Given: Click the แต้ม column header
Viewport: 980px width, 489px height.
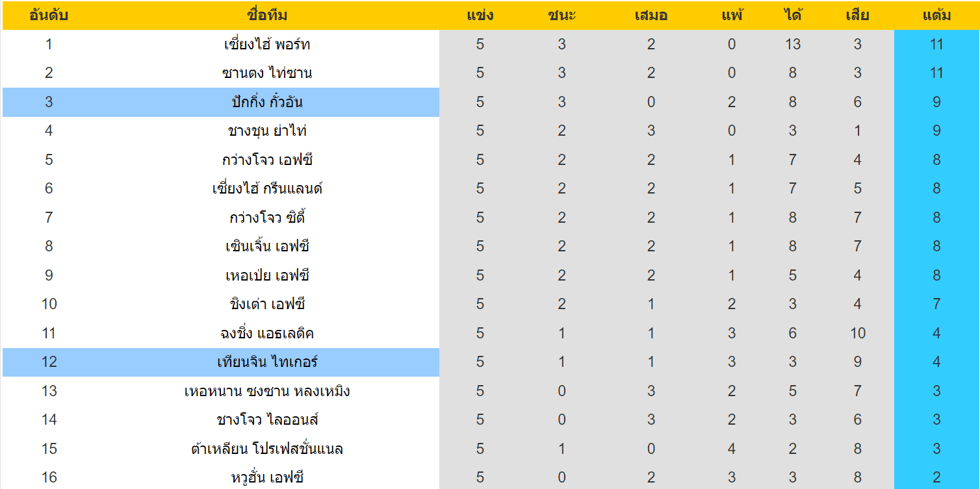Looking at the screenshot, I should coord(936,16).
